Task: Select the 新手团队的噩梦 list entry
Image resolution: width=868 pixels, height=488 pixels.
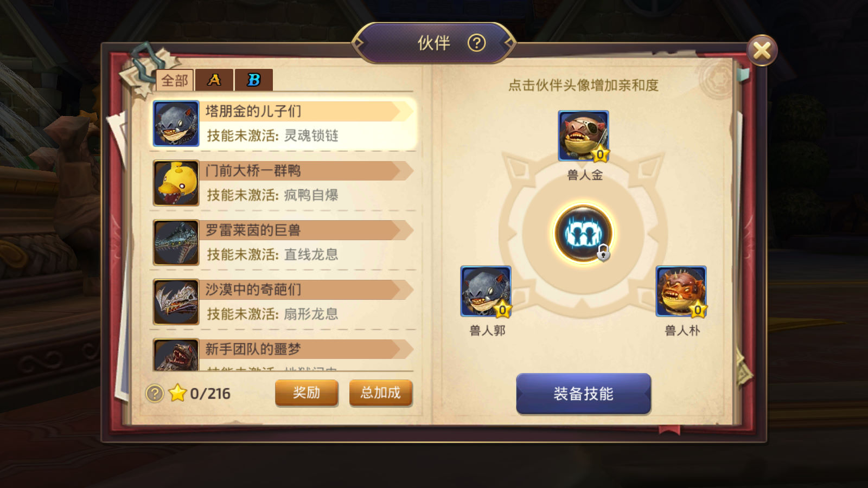Action: pyautogui.click(x=284, y=355)
